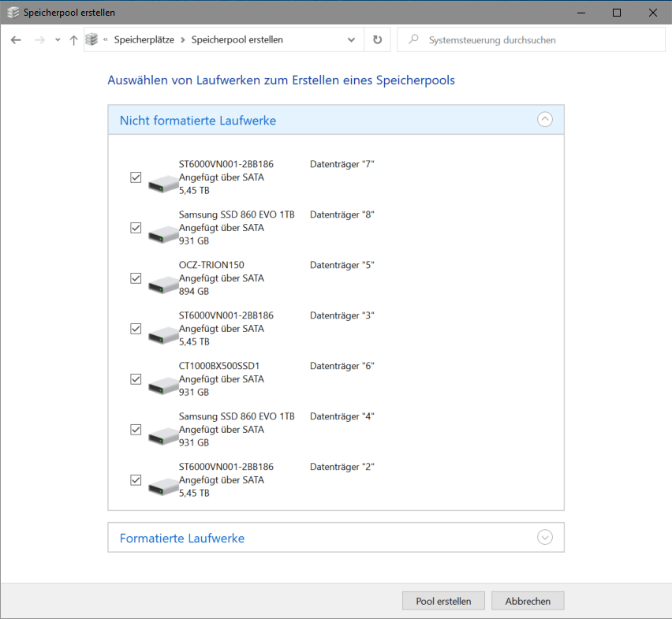Uncheck the Datenträger 5 OCZ-TRION150 checkbox

pyautogui.click(x=136, y=278)
